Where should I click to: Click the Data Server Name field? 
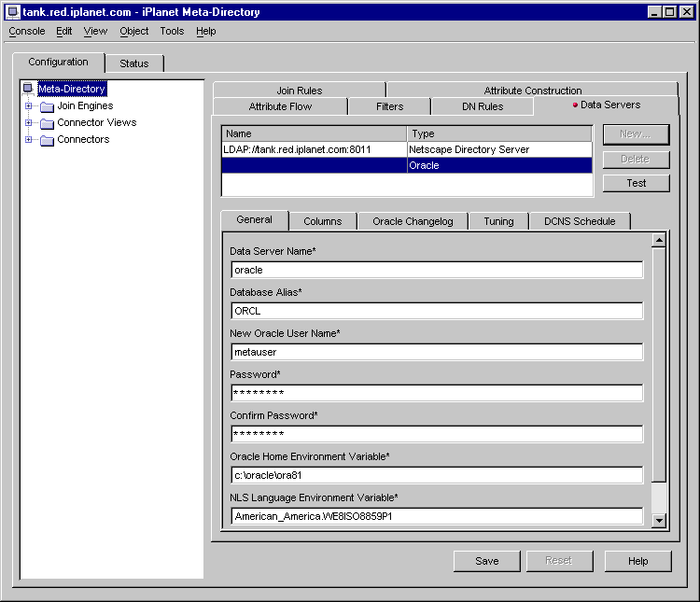click(x=437, y=270)
